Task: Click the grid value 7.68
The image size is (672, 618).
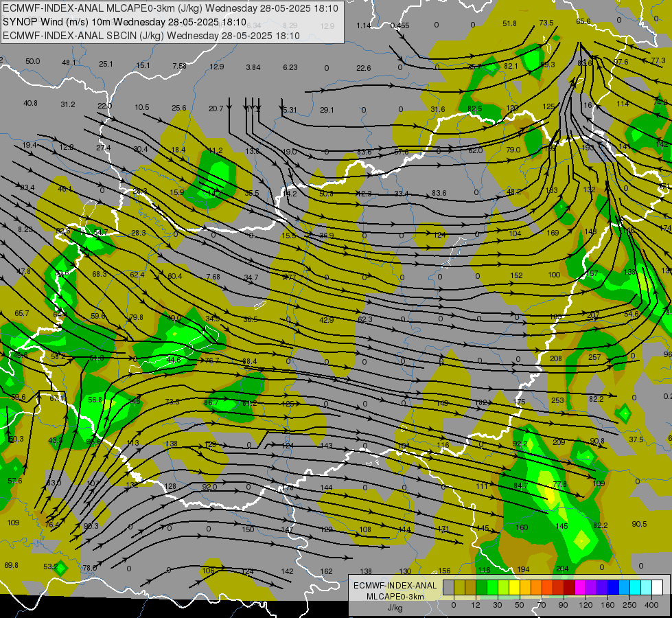Action: tap(213, 277)
